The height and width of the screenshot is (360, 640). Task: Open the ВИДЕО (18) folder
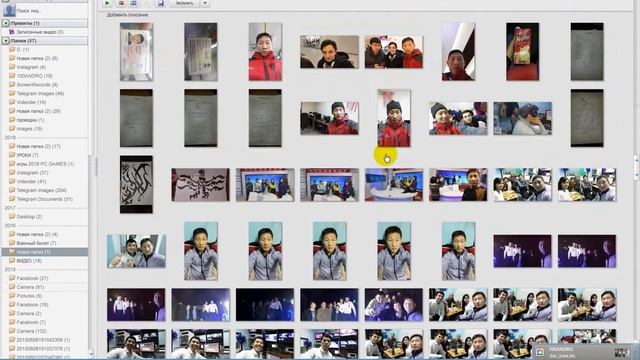pyautogui.click(x=29, y=261)
